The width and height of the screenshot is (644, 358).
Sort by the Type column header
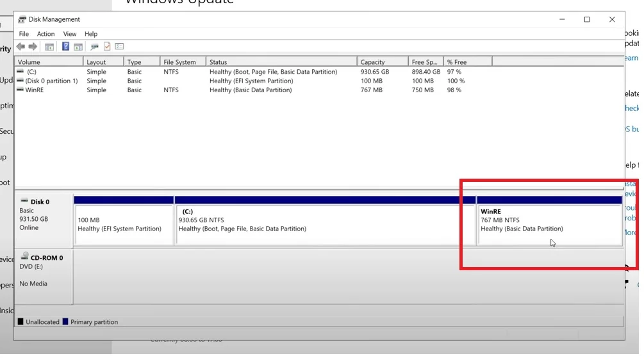pos(142,62)
